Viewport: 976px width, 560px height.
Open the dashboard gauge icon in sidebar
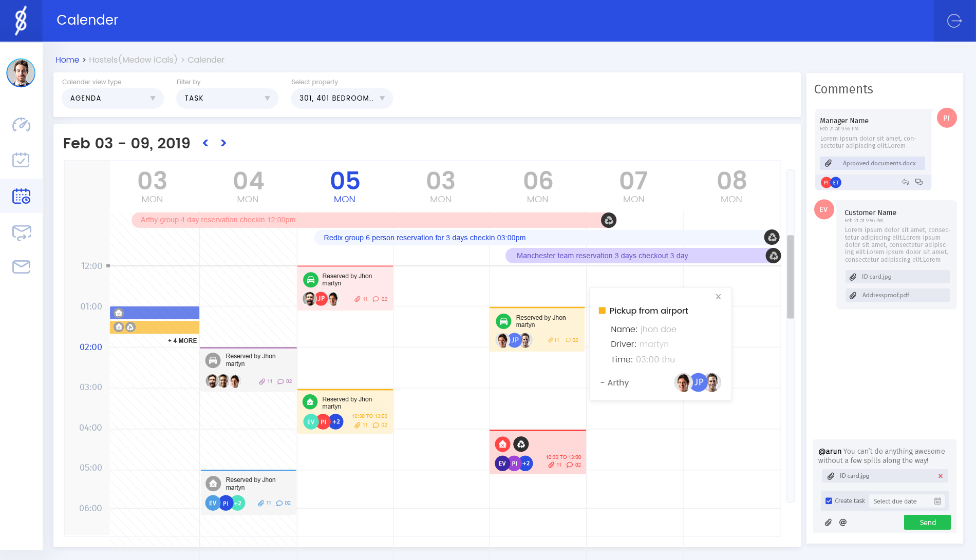tap(21, 125)
